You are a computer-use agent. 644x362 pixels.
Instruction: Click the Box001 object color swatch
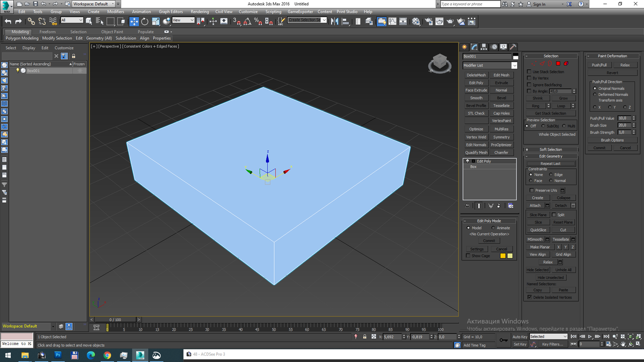[x=516, y=56]
